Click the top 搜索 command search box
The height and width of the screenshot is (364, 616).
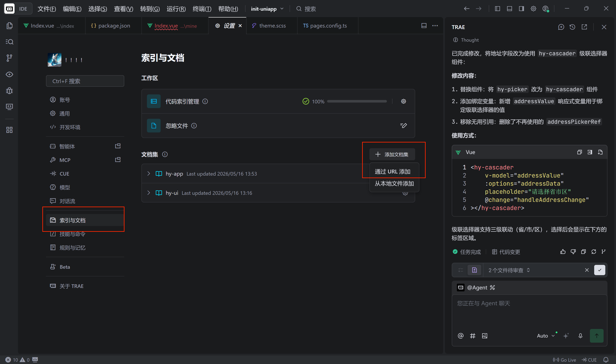point(306,9)
